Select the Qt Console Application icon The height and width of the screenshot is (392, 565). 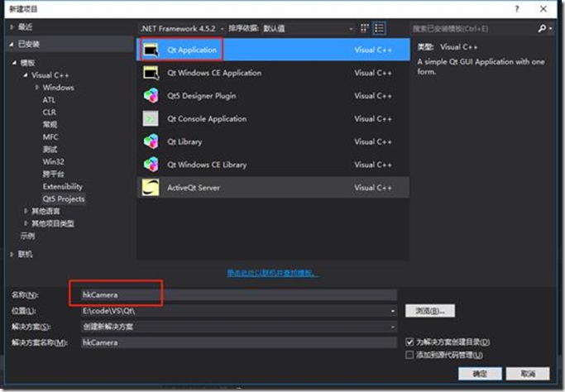[x=151, y=118]
